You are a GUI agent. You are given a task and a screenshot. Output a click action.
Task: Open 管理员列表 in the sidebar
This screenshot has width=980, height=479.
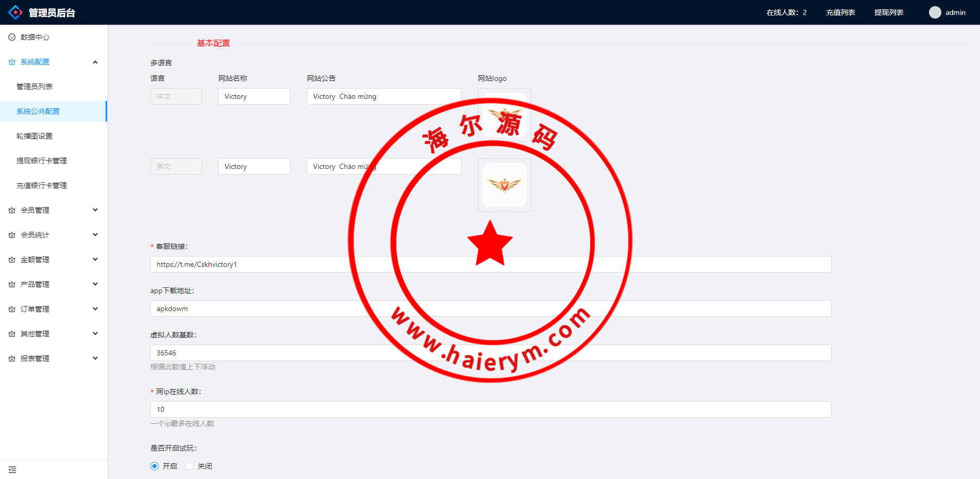[35, 87]
